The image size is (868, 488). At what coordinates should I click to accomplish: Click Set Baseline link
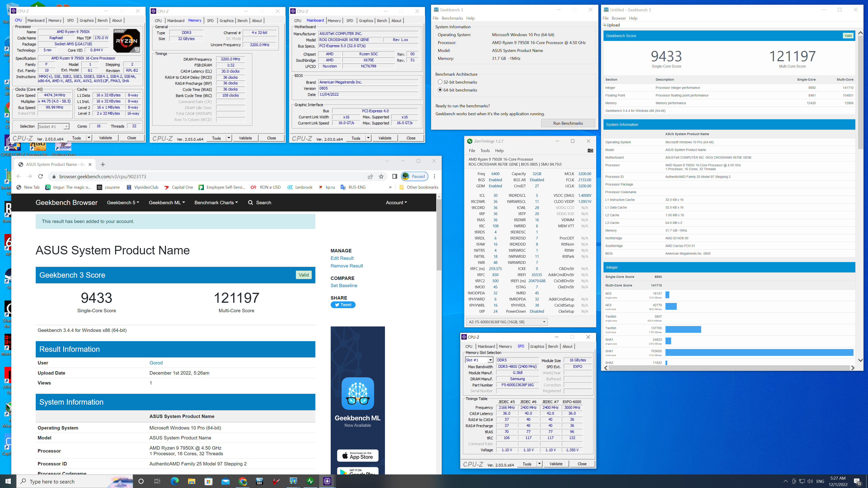[x=344, y=285]
